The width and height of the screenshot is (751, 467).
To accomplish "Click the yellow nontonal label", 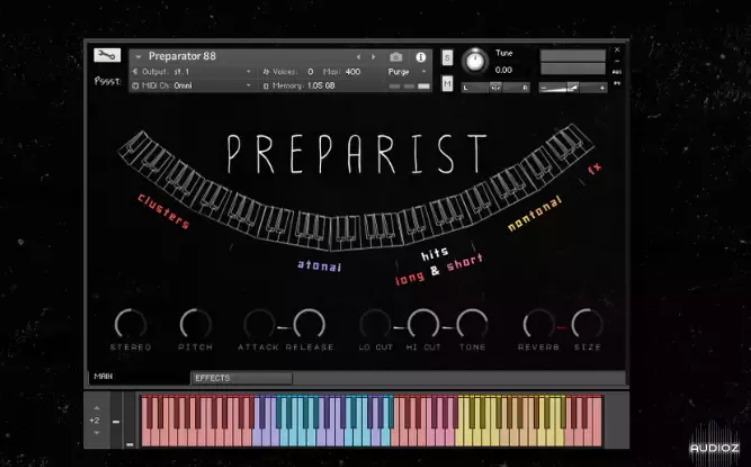I will 534,214.
